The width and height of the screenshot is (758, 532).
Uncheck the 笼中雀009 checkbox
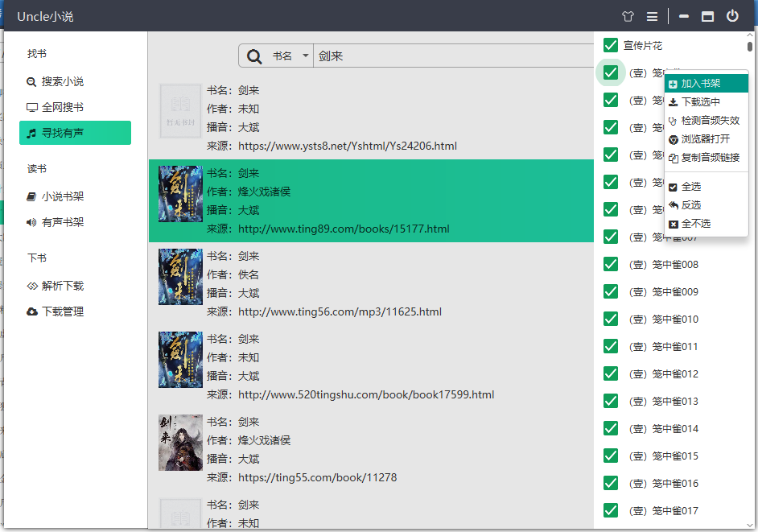pos(611,291)
